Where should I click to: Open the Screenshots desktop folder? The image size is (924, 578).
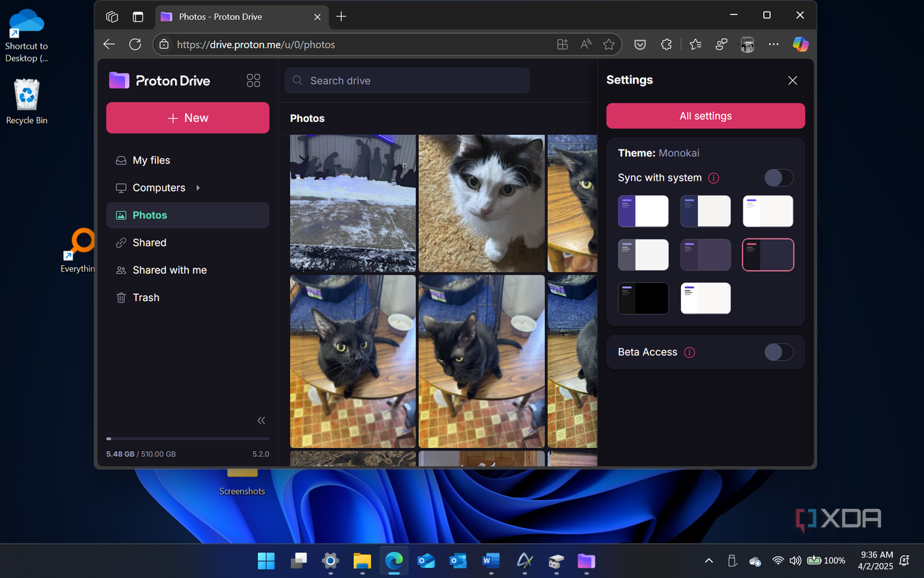[242, 481]
